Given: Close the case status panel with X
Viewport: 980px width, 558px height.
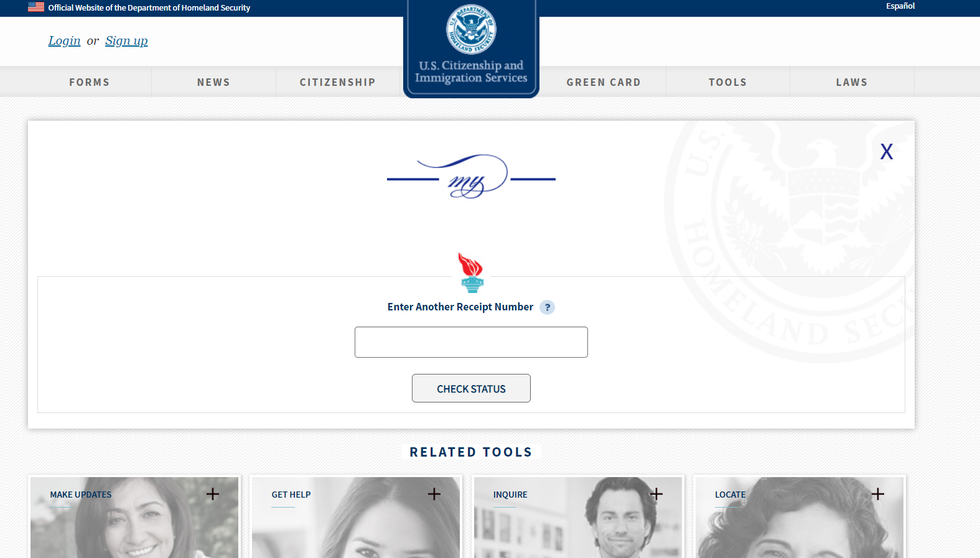Looking at the screenshot, I should pyautogui.click(x=887, y=152).
